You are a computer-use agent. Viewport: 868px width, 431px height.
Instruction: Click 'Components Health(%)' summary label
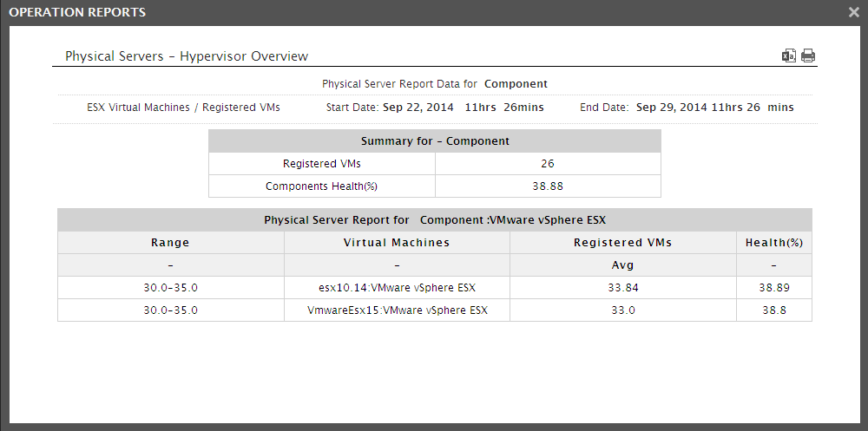pyautogui.click(x=321, y=186)
